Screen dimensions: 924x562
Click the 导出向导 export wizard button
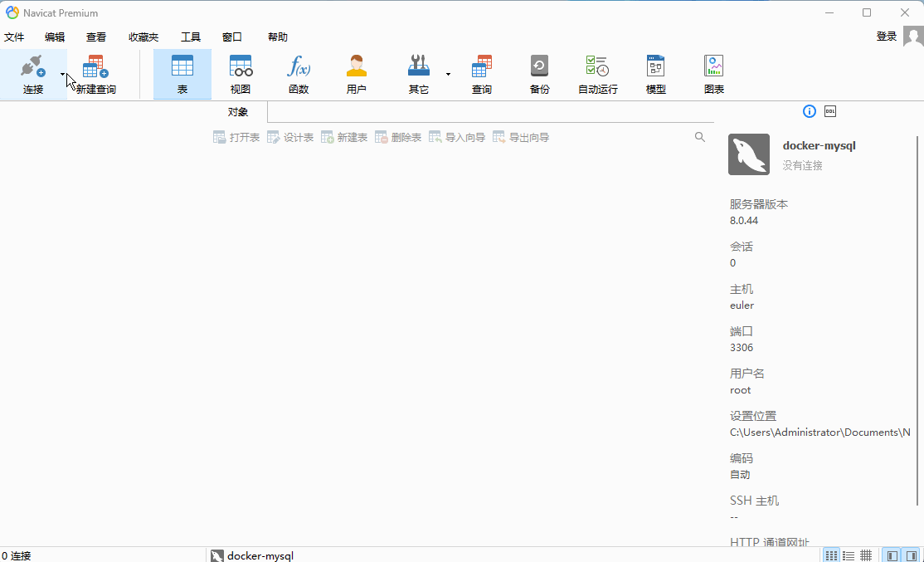pyautogui.click(x=521, y=138)
